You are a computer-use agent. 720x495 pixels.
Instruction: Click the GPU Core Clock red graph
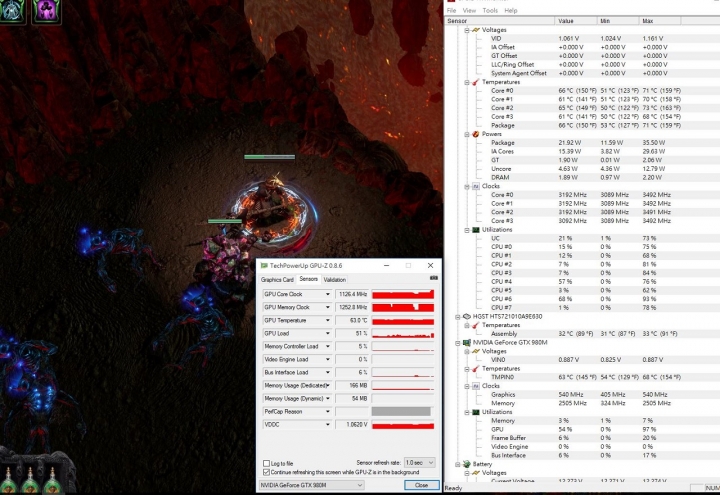tap(403, 294)
